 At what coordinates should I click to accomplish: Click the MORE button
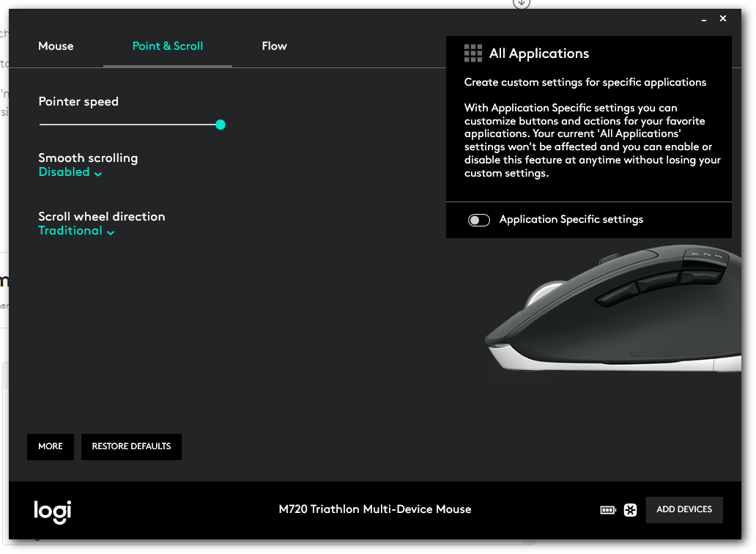click(51, 446)
